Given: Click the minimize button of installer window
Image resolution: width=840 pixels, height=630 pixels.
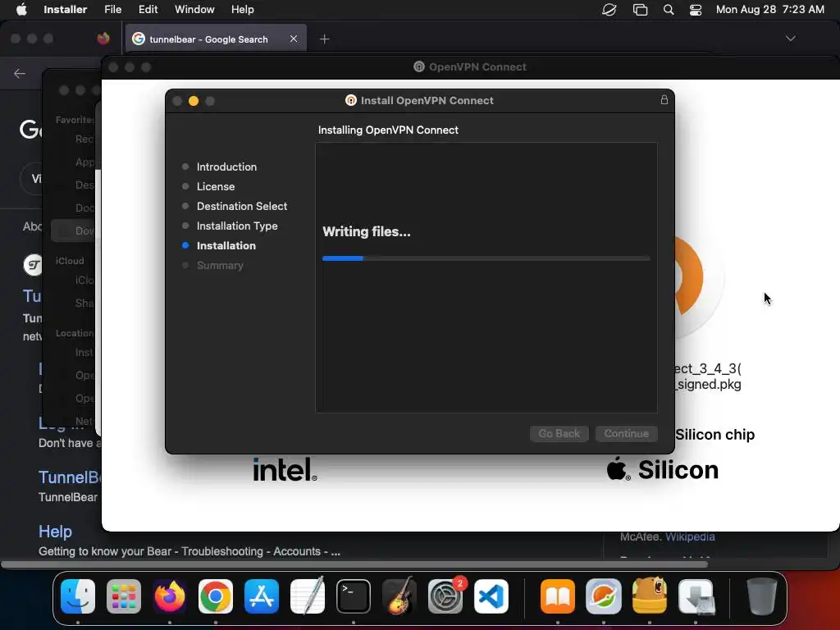Looking at the screenshot, I should [x=194, y=101].
